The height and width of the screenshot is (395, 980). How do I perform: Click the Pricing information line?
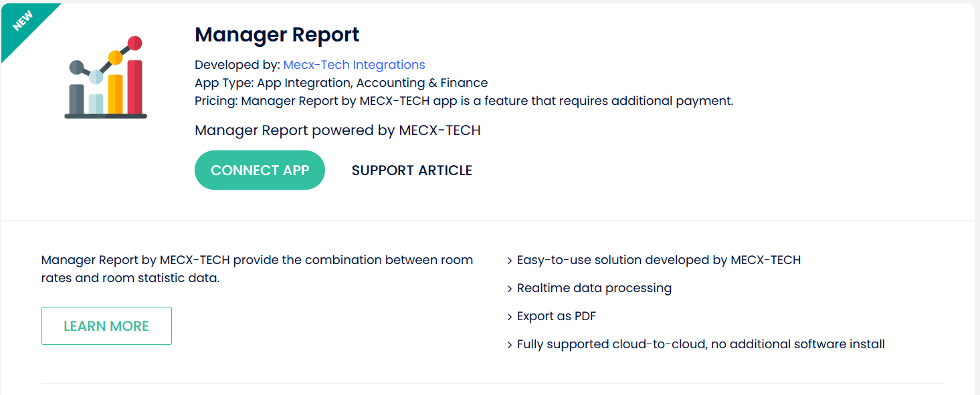(x=464, y=101)
